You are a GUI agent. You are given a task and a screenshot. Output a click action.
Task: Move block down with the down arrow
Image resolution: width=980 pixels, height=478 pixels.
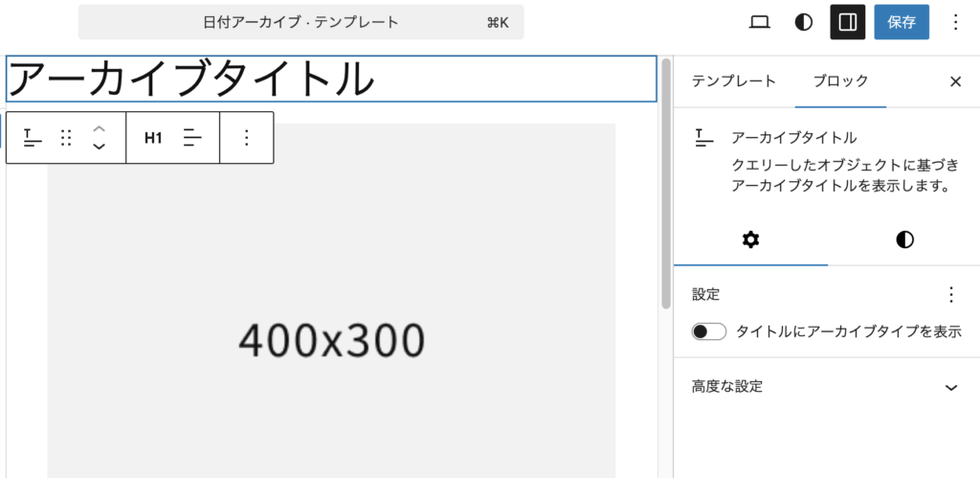pos(99,148)
